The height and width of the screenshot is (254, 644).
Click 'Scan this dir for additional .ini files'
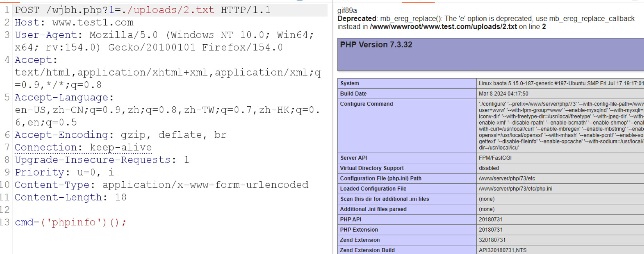click(384, 199)
